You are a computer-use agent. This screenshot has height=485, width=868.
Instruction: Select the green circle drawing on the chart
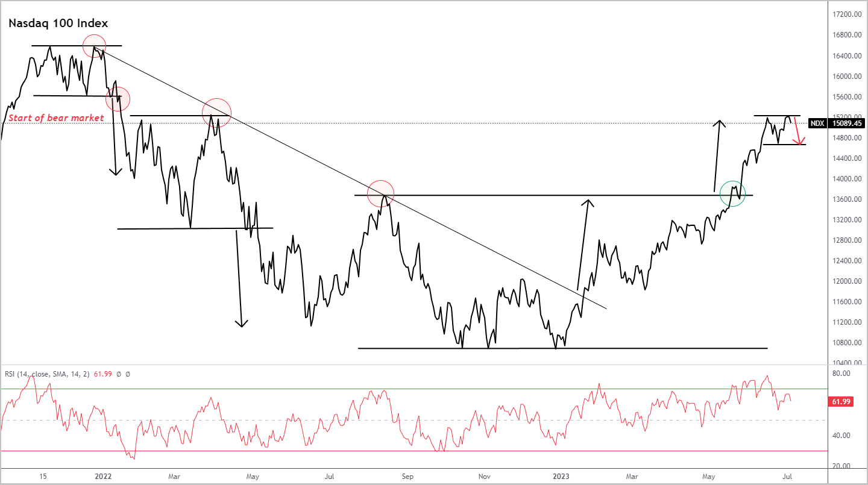coord(732,193)
